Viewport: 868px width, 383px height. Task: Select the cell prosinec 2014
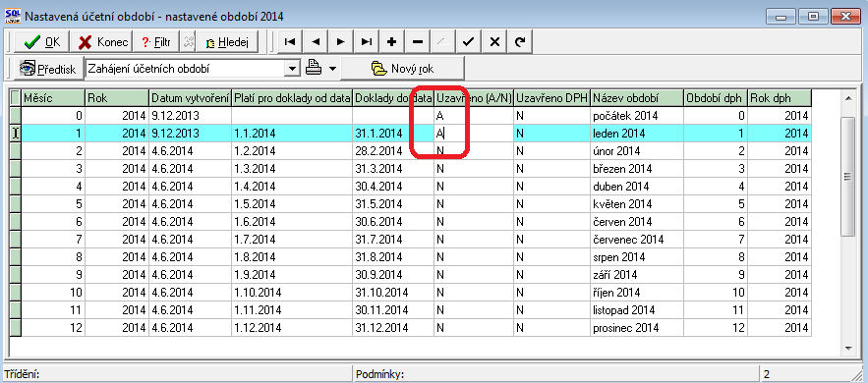[x=637, y=328]
